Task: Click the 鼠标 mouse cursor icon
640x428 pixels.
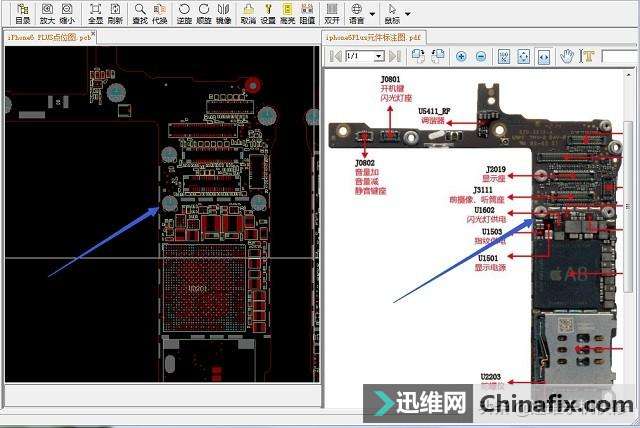Action: click(392, 14)
